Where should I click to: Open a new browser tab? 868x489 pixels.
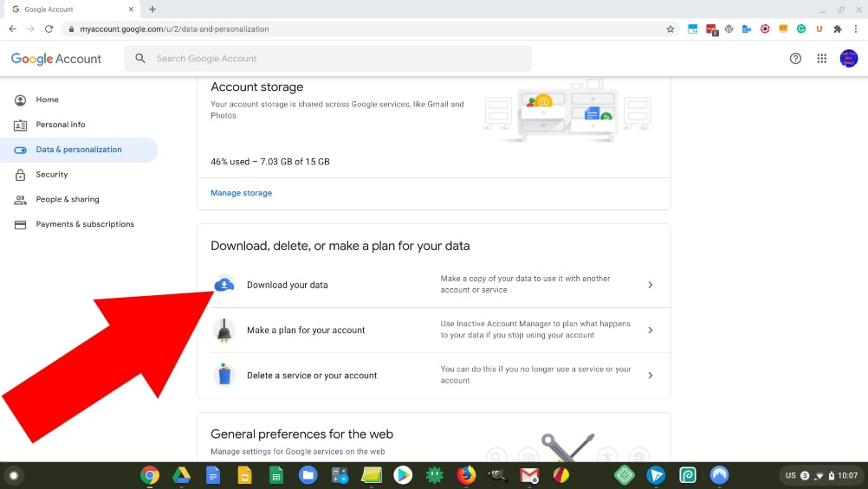coord(152,9)
